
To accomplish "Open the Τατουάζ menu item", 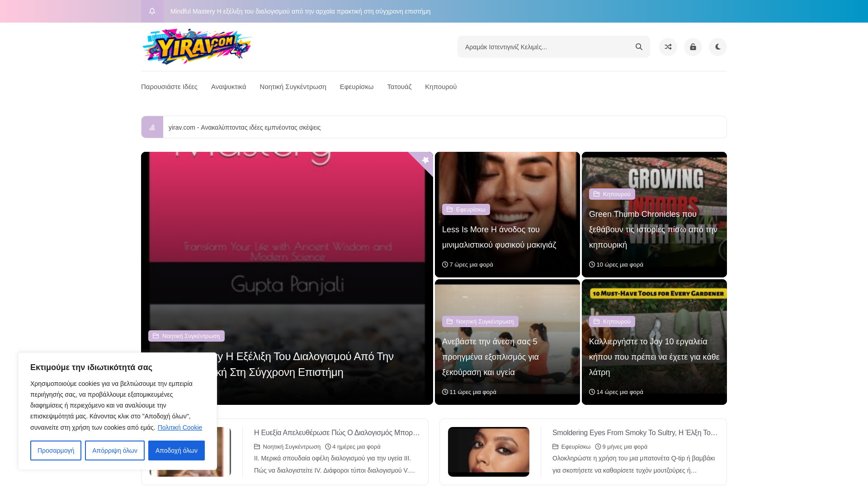I will (399, 87).
